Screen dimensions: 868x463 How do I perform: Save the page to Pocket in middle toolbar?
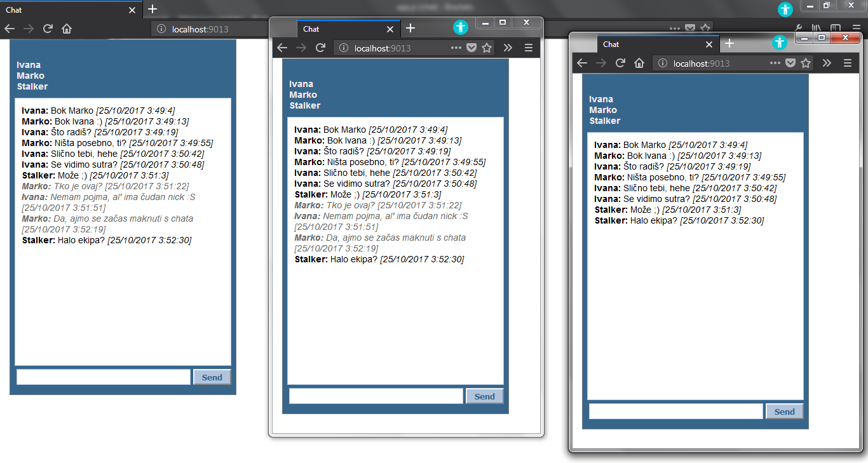471,48
